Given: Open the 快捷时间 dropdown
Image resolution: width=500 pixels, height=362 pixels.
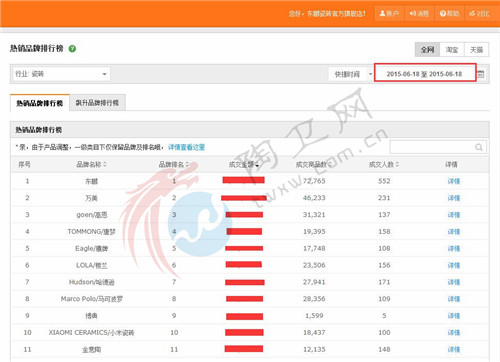Looking at the screenshot, I should [351, 74].
